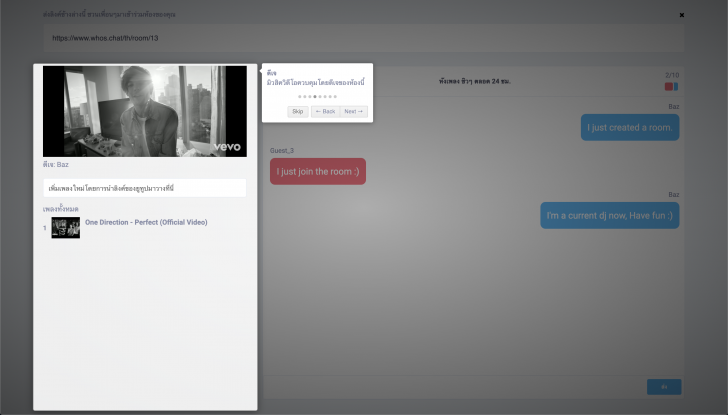Open One Direction - Perfect (Official Video) title
728x415 pixels.
click(146, 222)
